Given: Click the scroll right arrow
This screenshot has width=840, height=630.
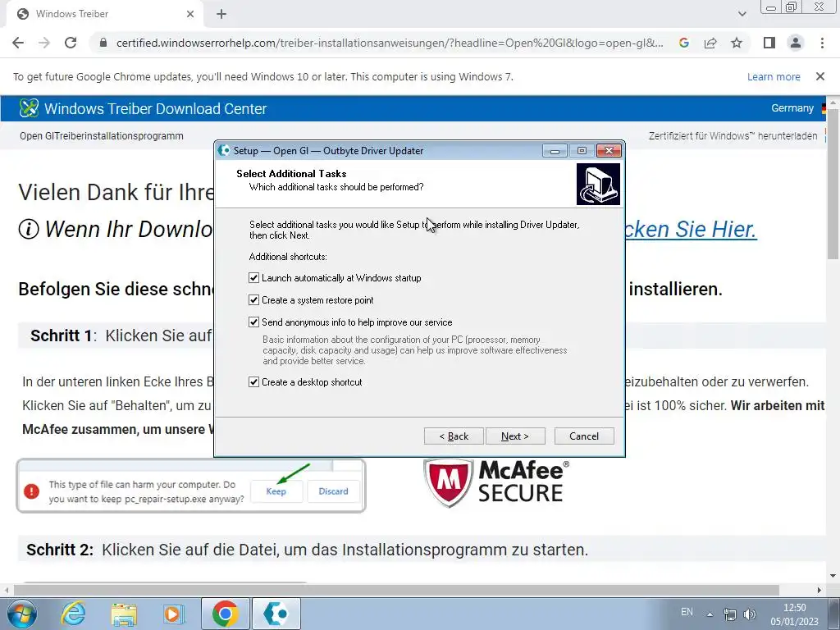Looking at the screenshot, I should click(x=819, y=591).
